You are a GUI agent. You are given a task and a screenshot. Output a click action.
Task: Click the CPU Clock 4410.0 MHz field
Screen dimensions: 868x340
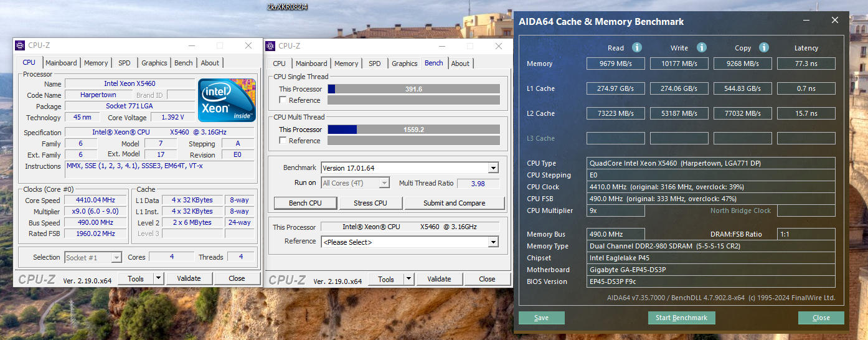(711, 187)
